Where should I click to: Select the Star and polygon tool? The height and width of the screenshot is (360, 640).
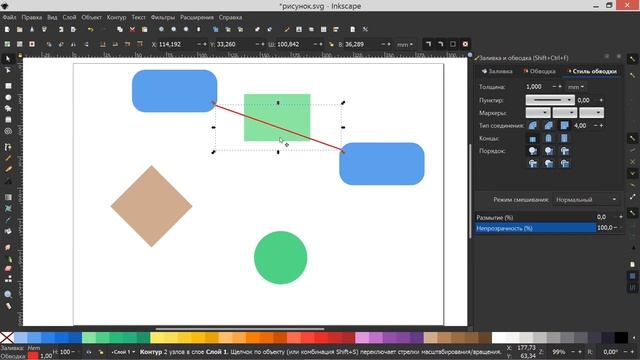[x=8, y=109]
